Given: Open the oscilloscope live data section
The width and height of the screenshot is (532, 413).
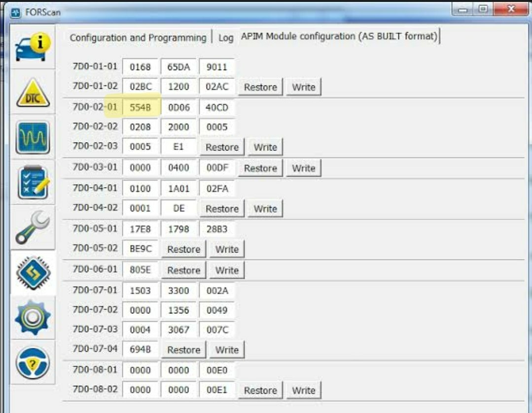Looking at the screenshot, I should pyautogui.click(x=33, y=137).
